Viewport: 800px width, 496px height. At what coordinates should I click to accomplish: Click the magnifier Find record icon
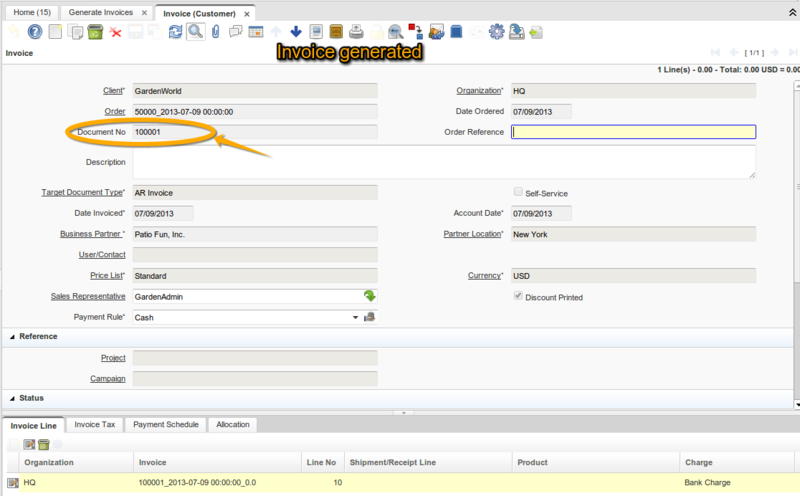195,32
